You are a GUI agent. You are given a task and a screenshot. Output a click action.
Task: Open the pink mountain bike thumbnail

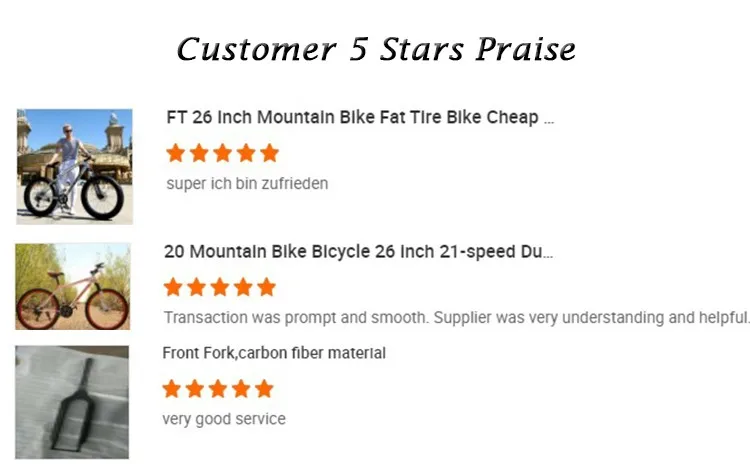(x=73, y=287)
